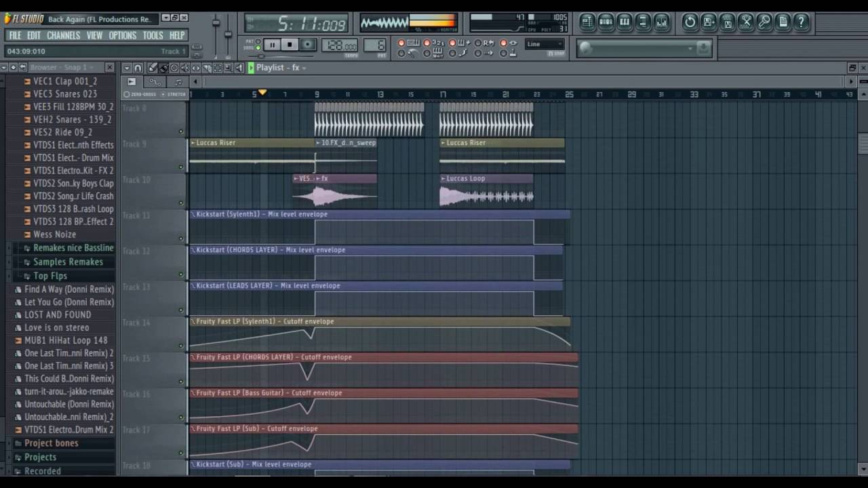Image resolution: width=868 pixels, height=488 pixels.
Task: Select the Delete tool in playlist toolbar
Action: tap(174, 68)
